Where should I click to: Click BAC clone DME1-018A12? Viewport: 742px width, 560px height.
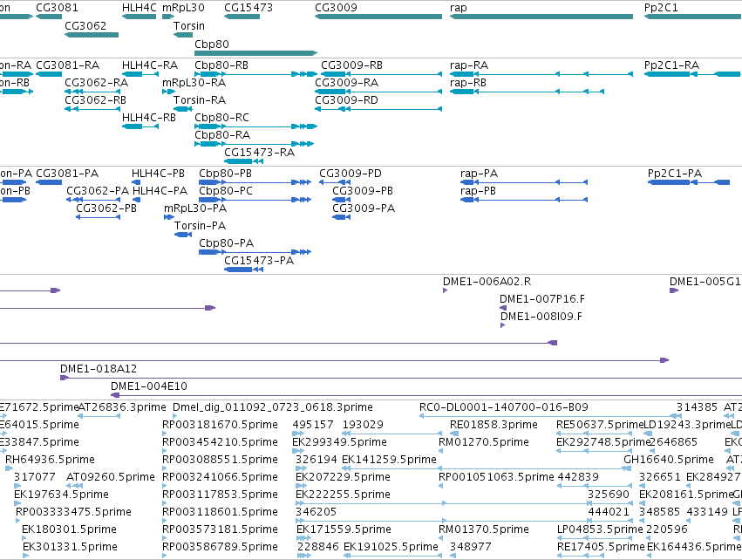pyautogui.click(x=401, y=378)
